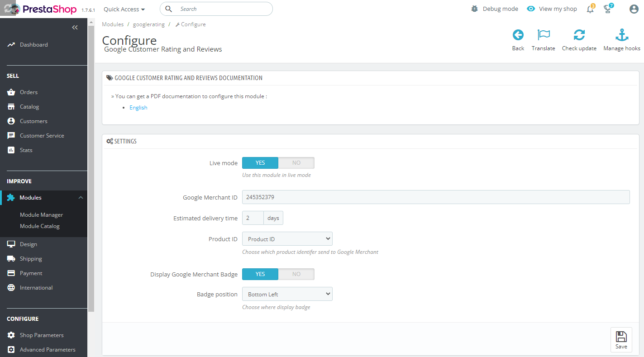Open Module Catalog submenu item
The image size is (644, 357).
40,226
